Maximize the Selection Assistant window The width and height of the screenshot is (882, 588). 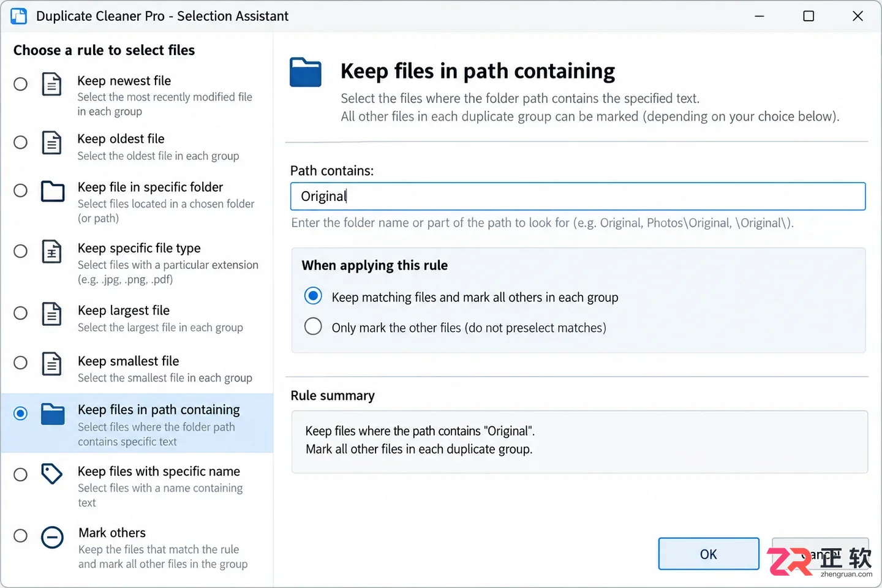[809, 16]
